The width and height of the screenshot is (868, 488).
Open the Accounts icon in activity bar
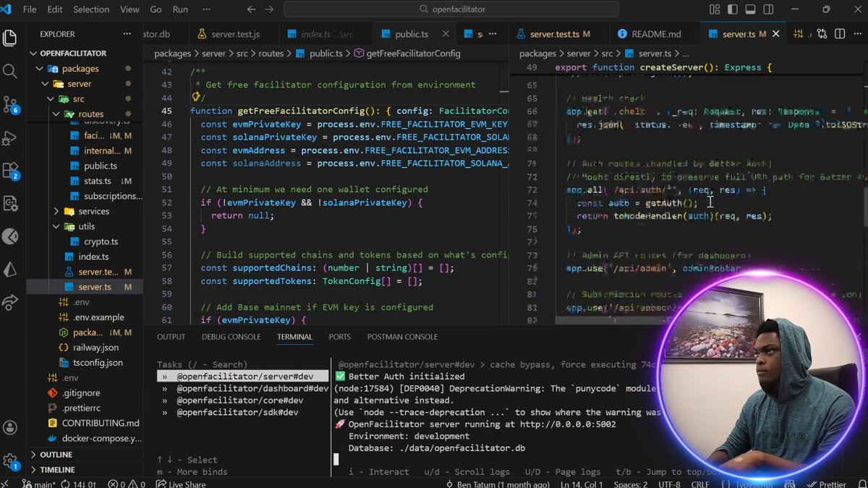(x=10, y=428)
